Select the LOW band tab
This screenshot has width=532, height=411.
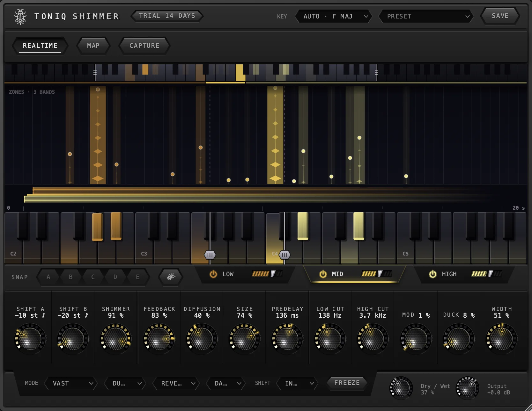pyautogui.click(x=246, y=274)
